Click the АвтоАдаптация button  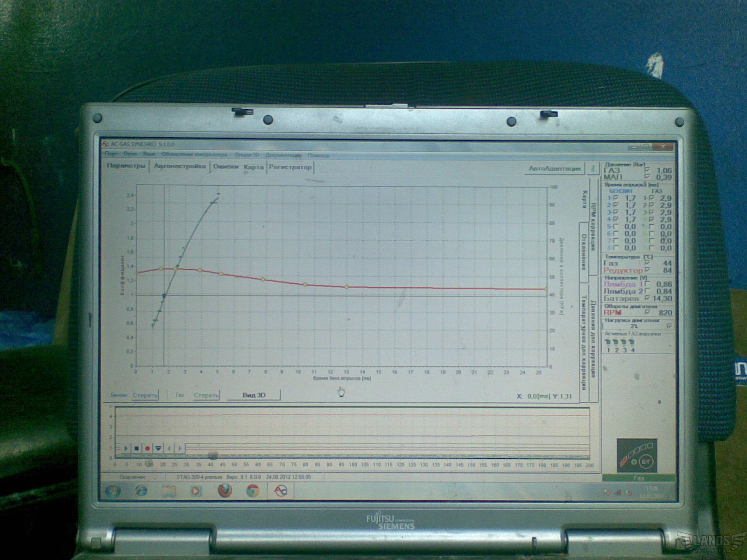(555, 168)
